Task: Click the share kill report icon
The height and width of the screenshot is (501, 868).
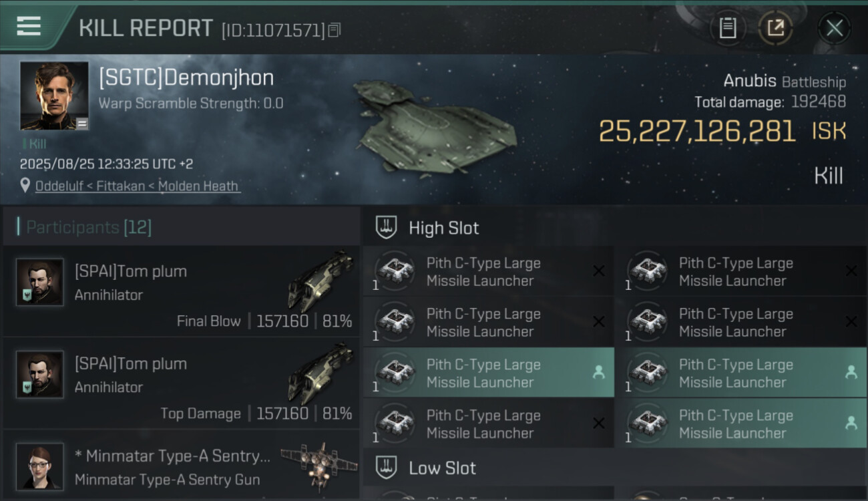Action: (775, 28)
